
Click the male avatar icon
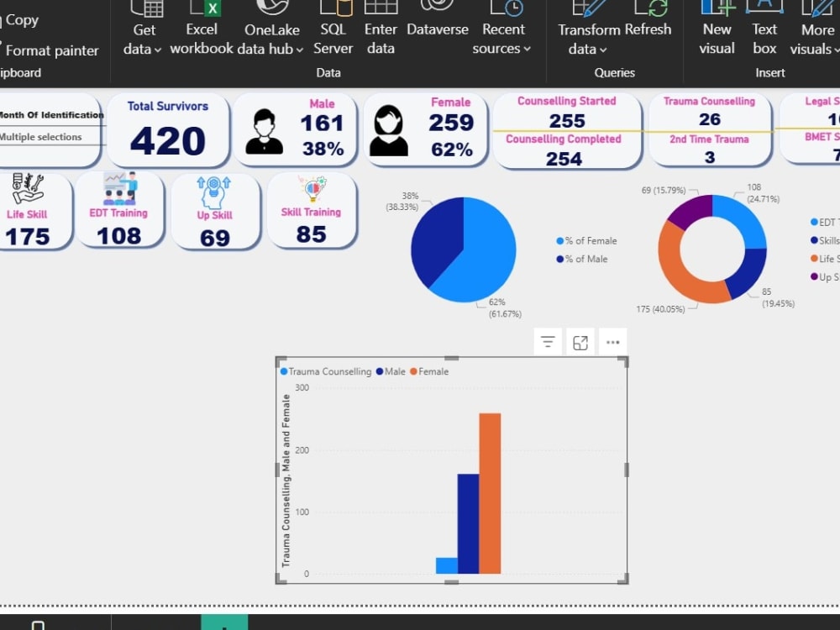click(x=264, y=132)
